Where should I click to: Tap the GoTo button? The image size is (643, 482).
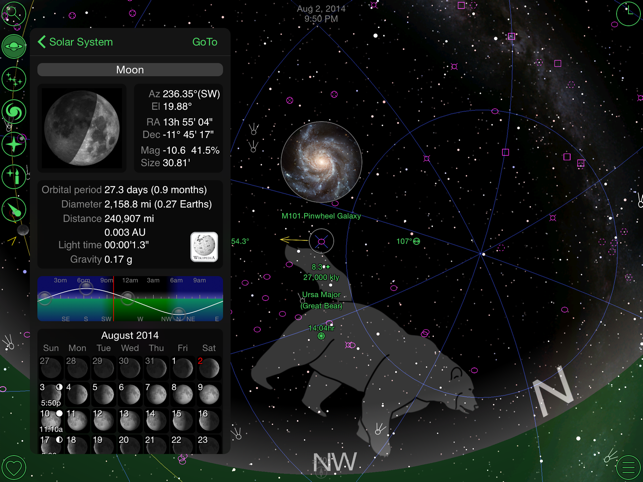(205, 42)
